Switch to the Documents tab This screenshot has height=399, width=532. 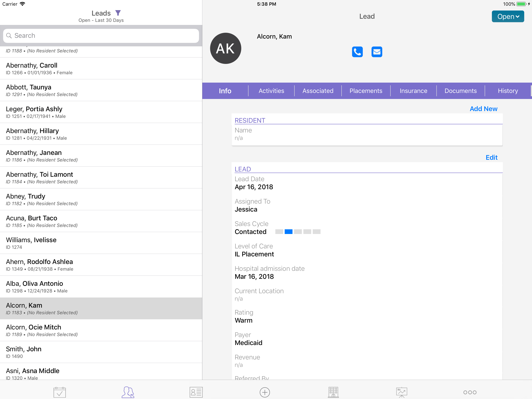click(x=461, y=91)
